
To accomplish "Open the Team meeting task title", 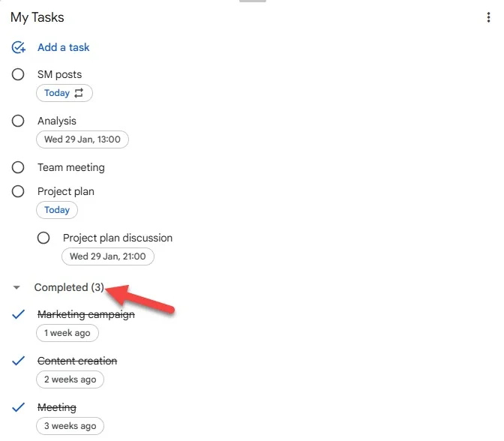I will coord(71,167).
